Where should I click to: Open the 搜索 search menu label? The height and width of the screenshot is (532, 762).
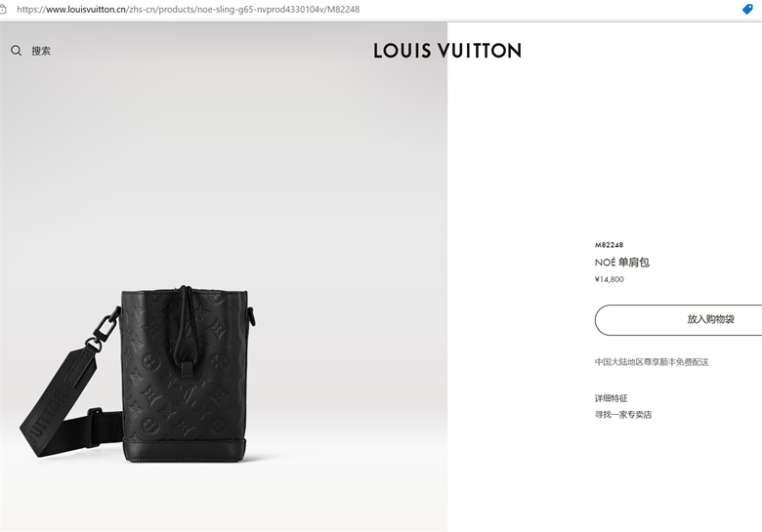tap(41, 51)
